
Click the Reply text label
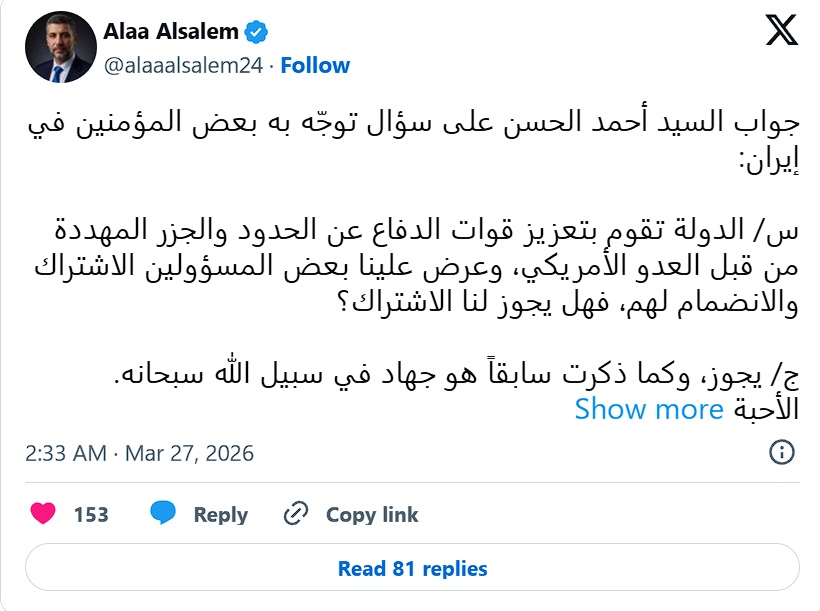click(x=221, y=514)
